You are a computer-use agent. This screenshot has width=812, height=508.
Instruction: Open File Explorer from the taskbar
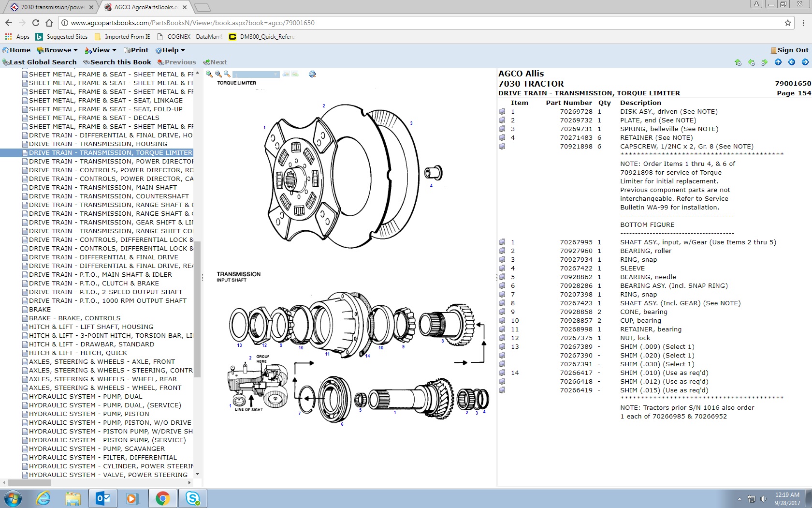[73, 498]
